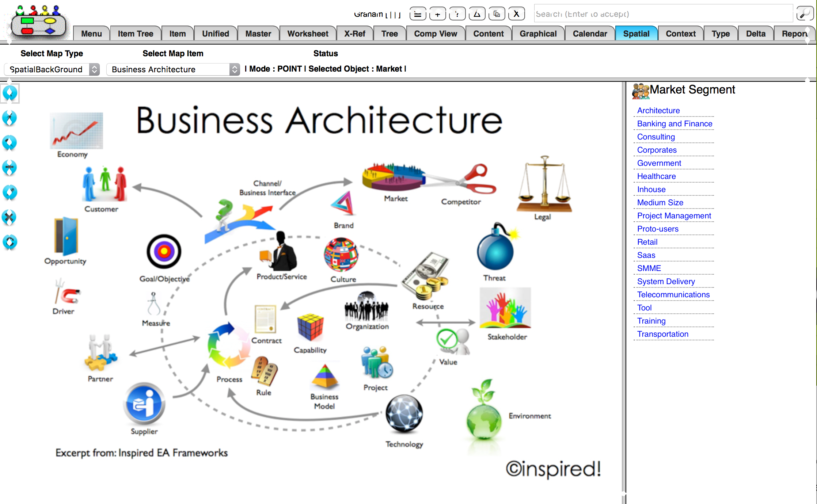
Task: Click the first blue spatial tool icon
Action: pos(10,93)
